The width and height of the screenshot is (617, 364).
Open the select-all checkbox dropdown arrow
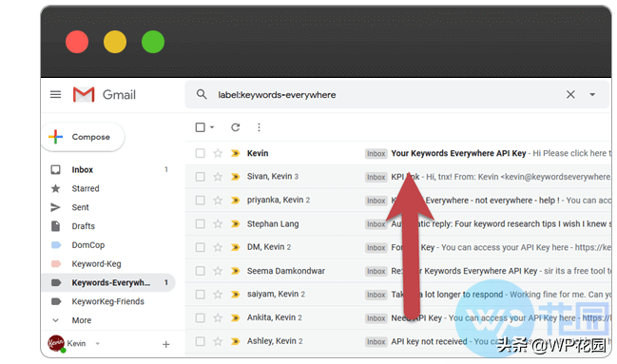coord(212,127)
